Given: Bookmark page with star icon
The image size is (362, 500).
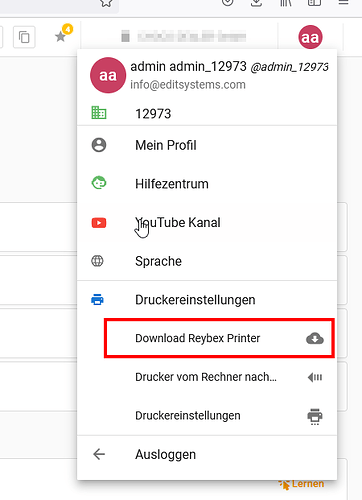Looking at the screenshot, I should 106,3.
